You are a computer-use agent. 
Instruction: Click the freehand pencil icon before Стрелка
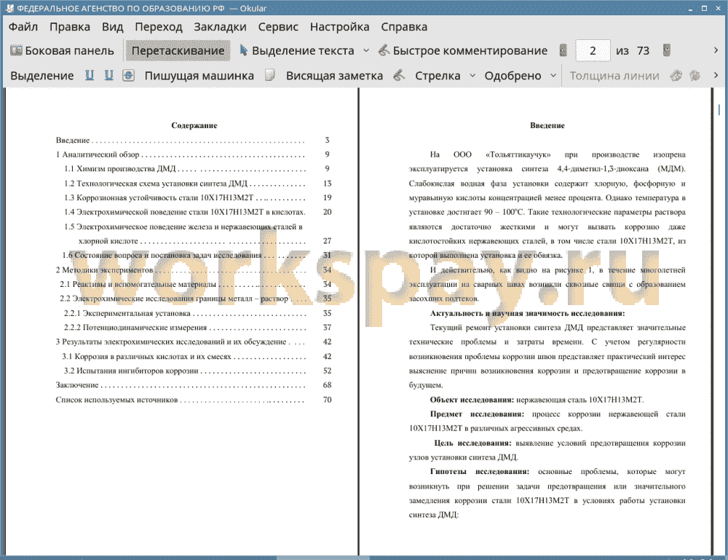[399, 75]
